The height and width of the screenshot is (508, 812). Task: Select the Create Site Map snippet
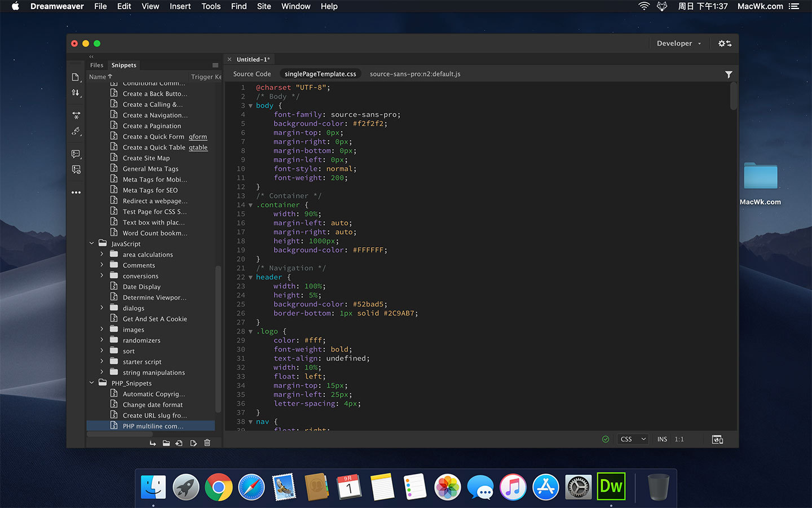[x=146, y=158]
